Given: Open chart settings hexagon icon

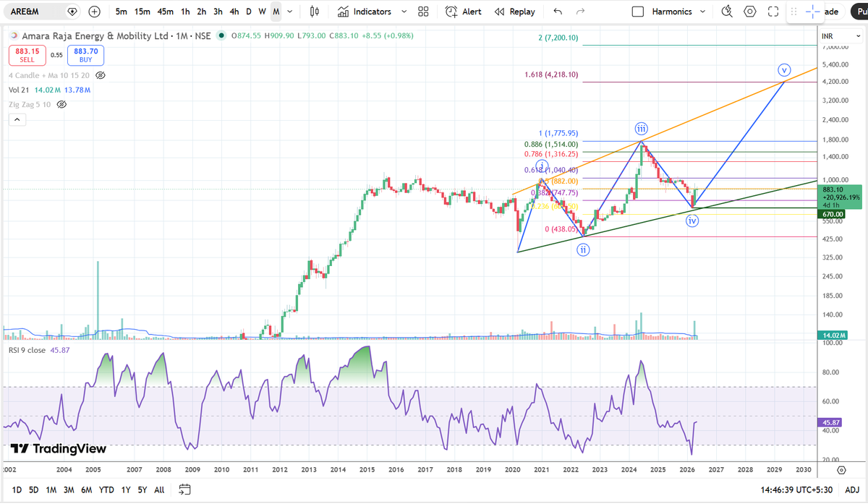Looking at the screenshot, I should coord(750,12).
